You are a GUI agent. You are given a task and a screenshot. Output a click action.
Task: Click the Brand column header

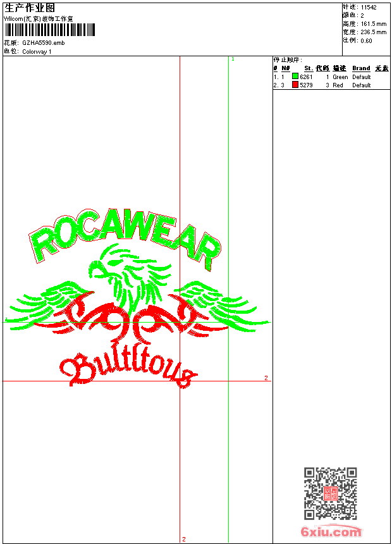(361, 68)
